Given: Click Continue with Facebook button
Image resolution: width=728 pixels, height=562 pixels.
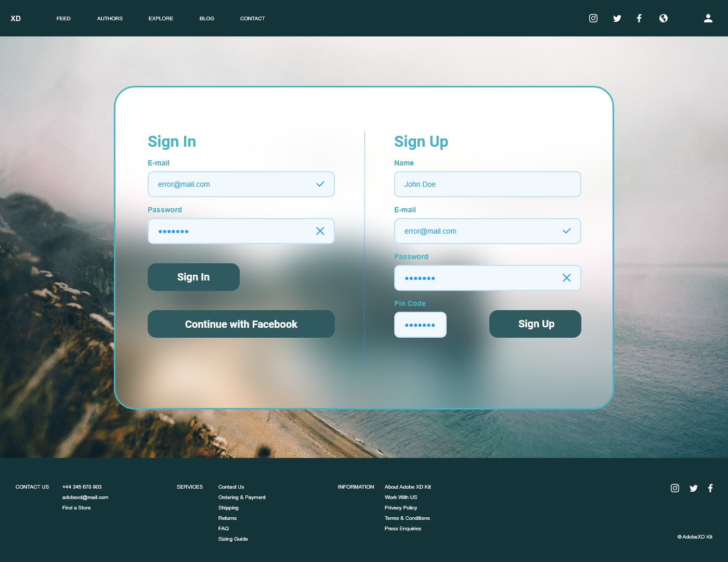Looking at the screenshot, I should point(241,324).
